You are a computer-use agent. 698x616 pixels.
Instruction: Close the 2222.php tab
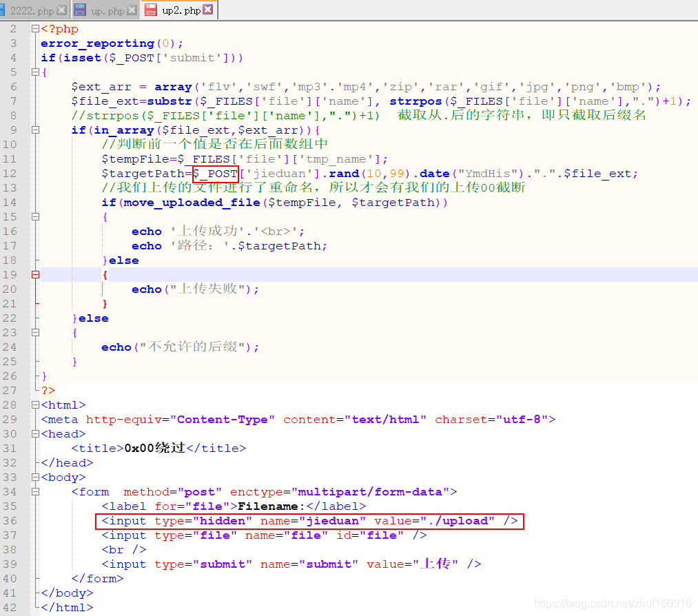point(62,10)
